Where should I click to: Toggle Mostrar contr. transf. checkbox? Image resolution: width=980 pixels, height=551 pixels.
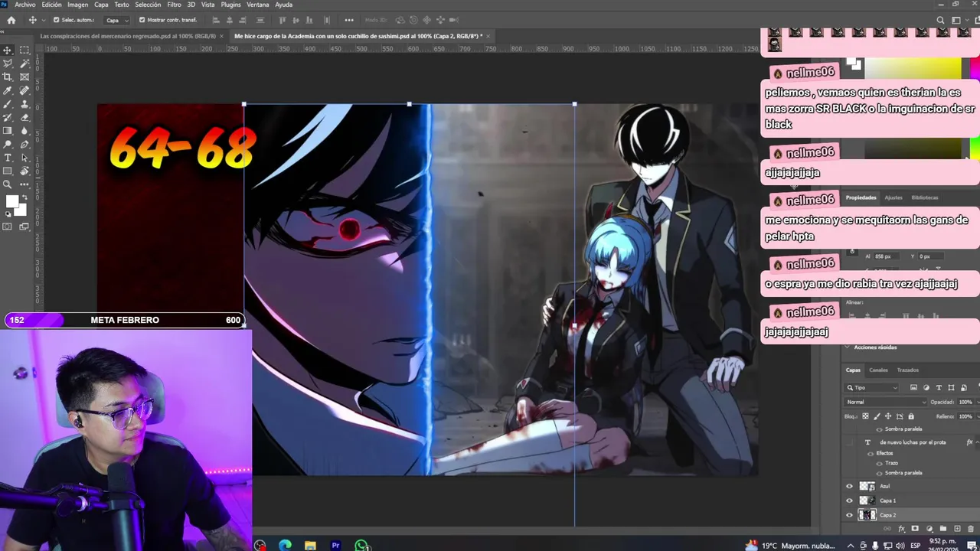coord(142,20)
